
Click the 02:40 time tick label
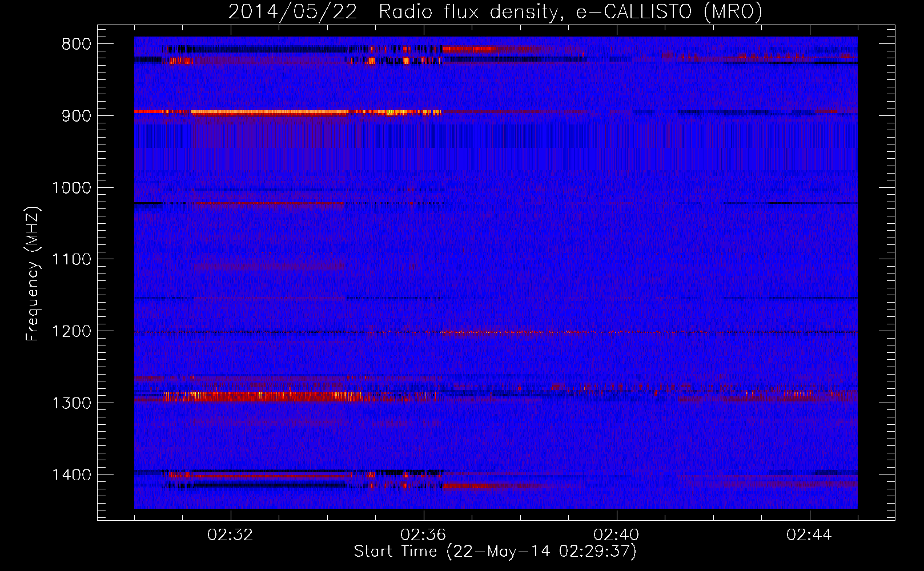tap(617, 535)
